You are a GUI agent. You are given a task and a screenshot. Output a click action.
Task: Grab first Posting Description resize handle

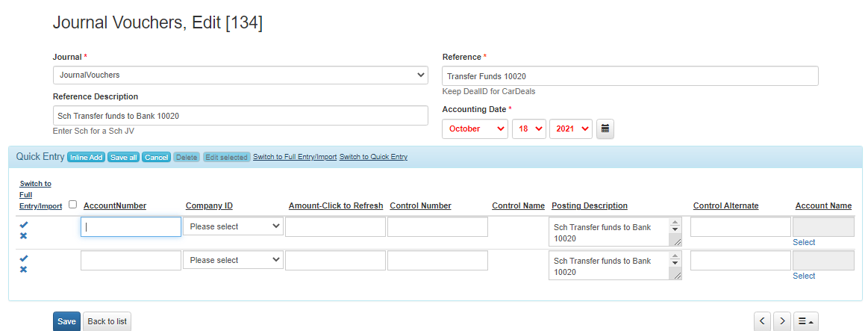pos(678,242)
